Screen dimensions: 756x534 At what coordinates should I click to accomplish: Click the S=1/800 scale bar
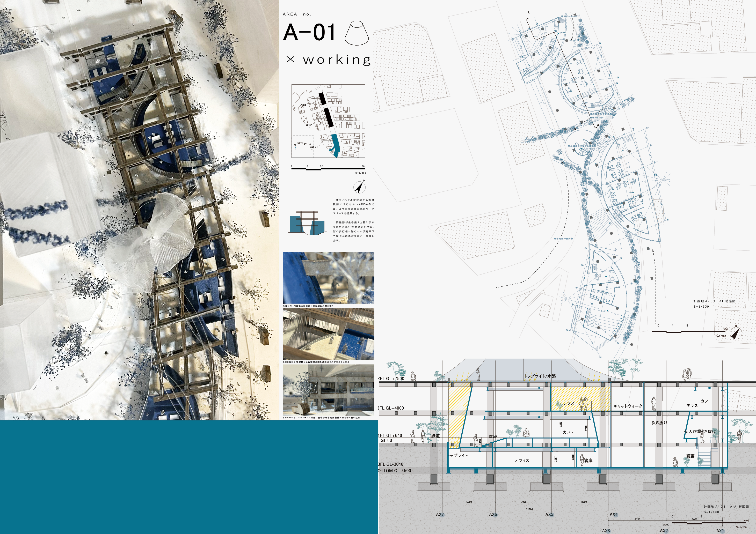coord(328,169)
